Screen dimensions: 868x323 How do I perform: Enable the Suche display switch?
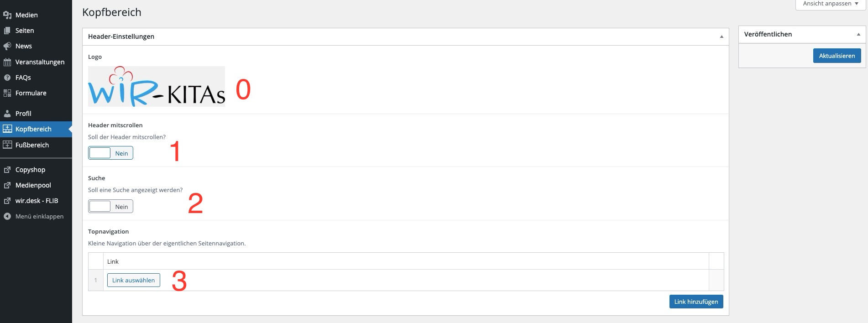tap(110, 207)
